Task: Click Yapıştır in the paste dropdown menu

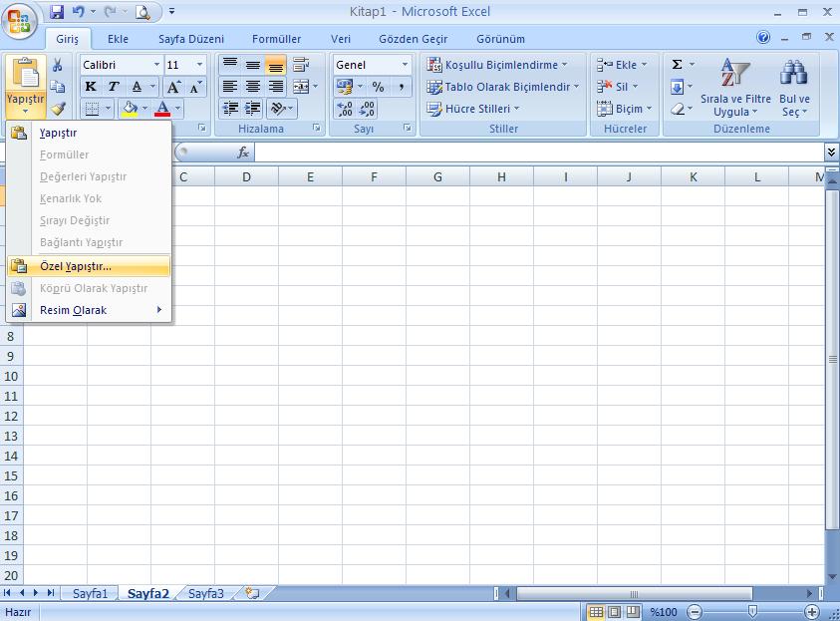Action: (89, 133)
